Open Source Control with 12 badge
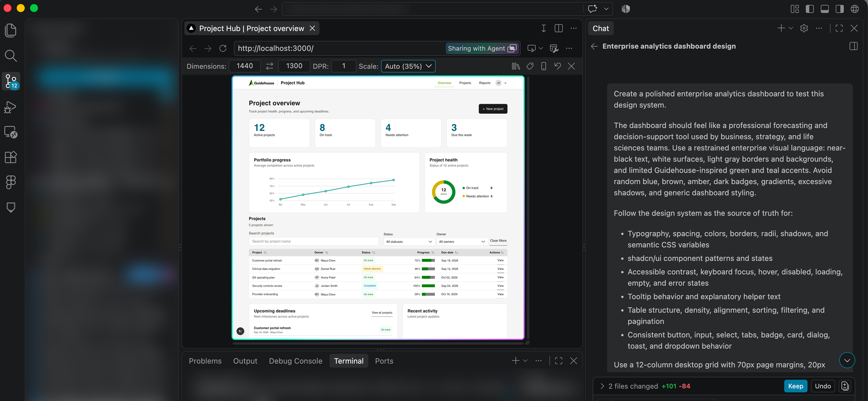The image size is (868, 401). [x=11, y=81]
